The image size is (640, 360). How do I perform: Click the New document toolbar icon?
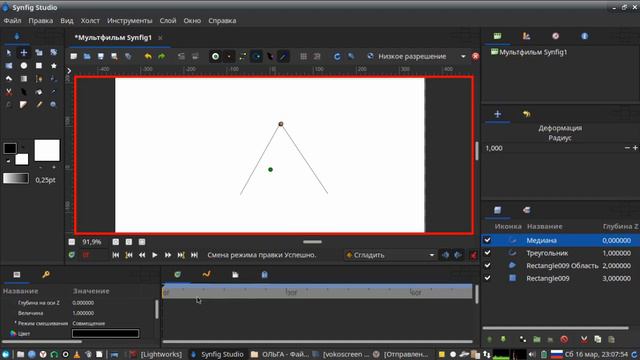coord(73,56)
